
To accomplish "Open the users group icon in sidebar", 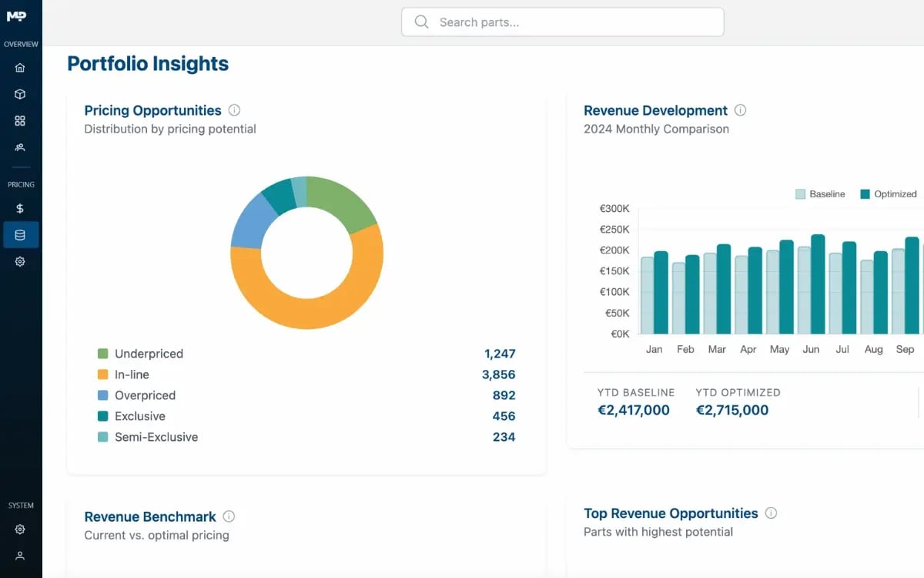I will coord(20,147).
